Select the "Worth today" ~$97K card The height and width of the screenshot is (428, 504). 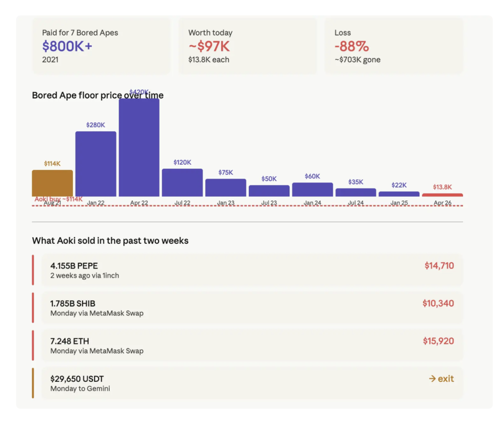[x=247, y=46]
